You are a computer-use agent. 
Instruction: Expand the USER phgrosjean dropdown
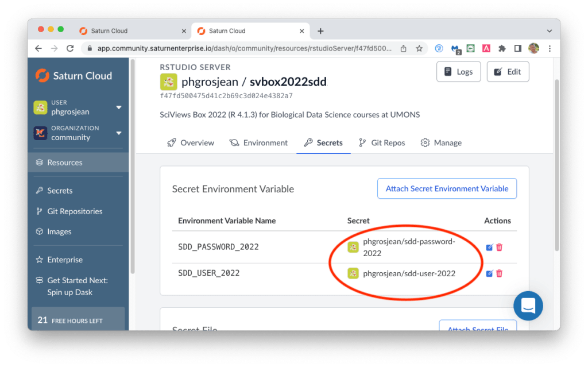119,108
